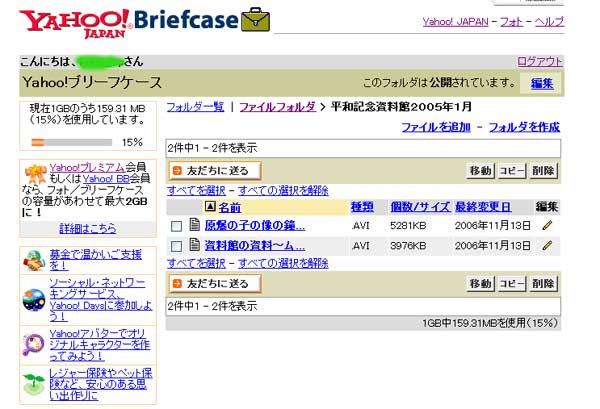Click lower すべての選択を解除 link
This screenshot has height=409, width=600.
283,263
